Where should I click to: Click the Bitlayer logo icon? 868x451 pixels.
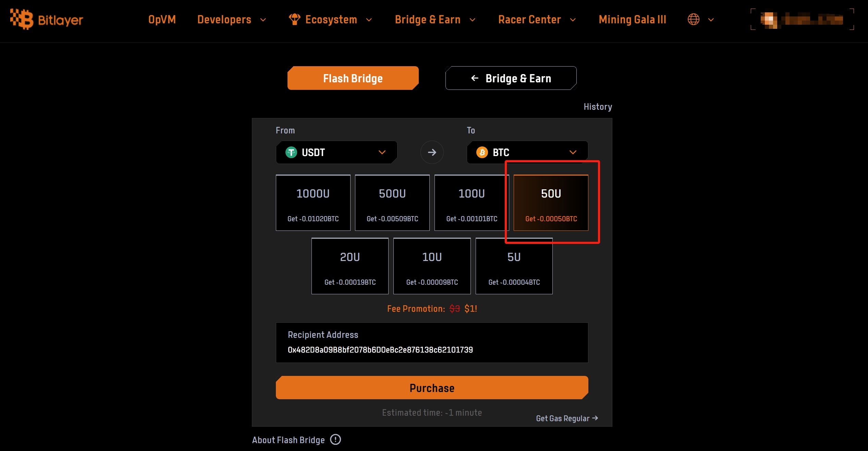click(x=22, y=19)
